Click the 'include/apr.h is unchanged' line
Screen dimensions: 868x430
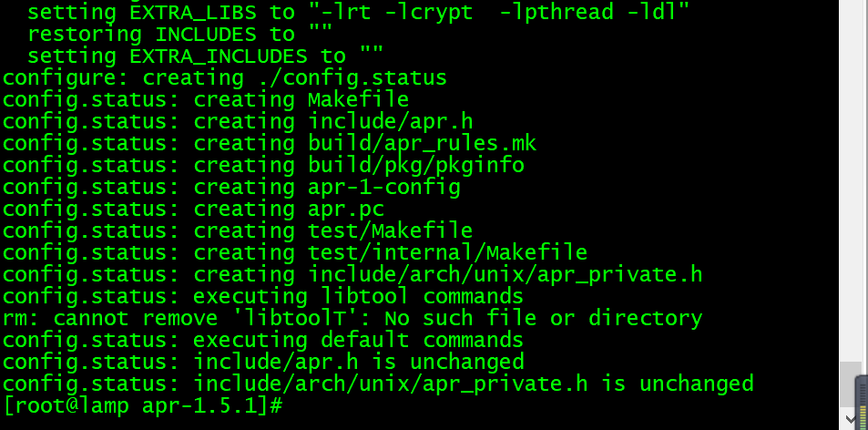(x=263, y=362)
